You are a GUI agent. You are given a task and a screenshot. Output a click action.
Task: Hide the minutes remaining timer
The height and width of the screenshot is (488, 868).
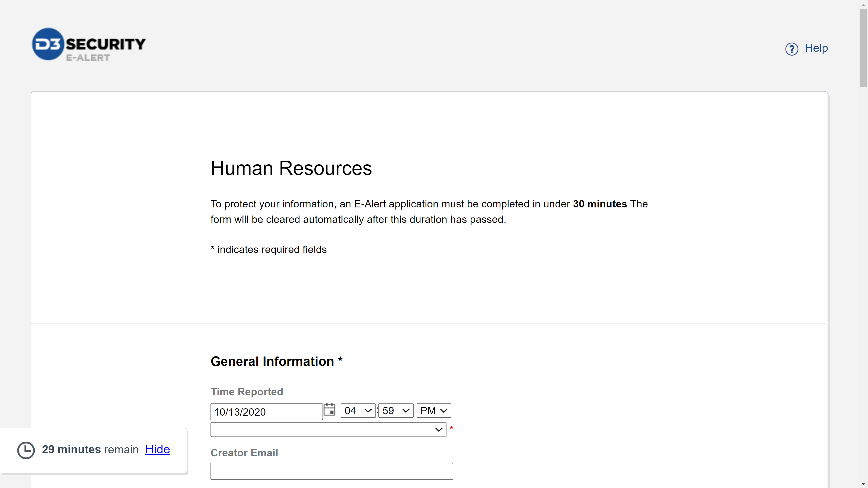coord(157,449)
